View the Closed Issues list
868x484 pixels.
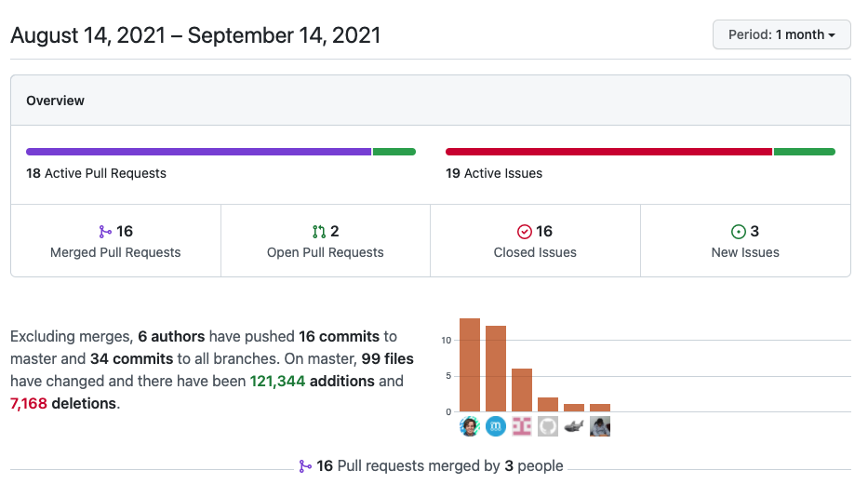click(x=535, y=252)
